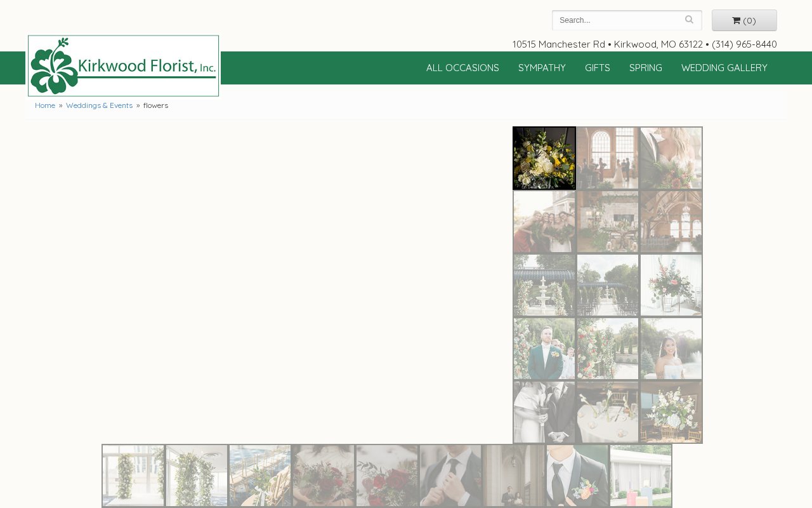Click the Kirkwood Florist logo
This screenshot has width=812, height=508.
123,66
